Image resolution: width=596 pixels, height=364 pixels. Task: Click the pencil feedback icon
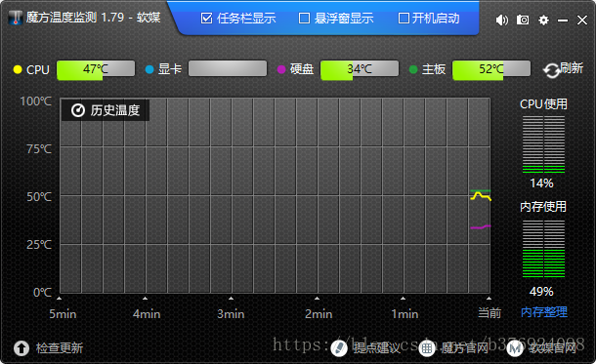point(339,348)
